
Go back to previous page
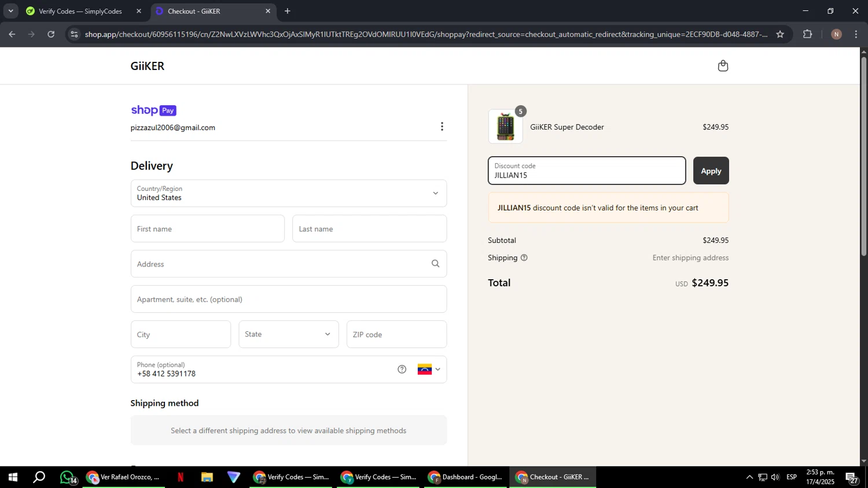(x=12, y=35)
